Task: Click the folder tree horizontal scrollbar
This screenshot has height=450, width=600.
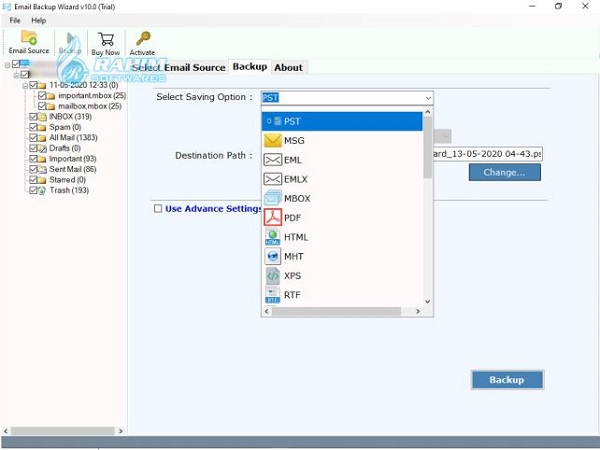Action: click(x=62, y=431)
